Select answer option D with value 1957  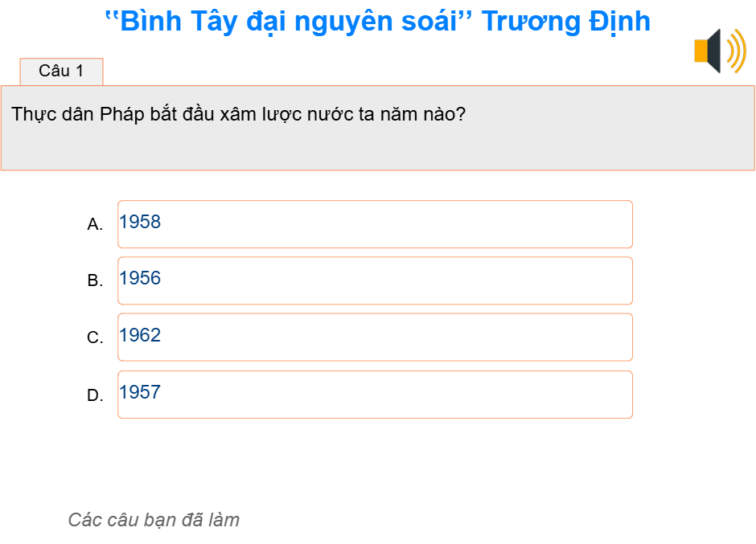[x=374, y=394]
